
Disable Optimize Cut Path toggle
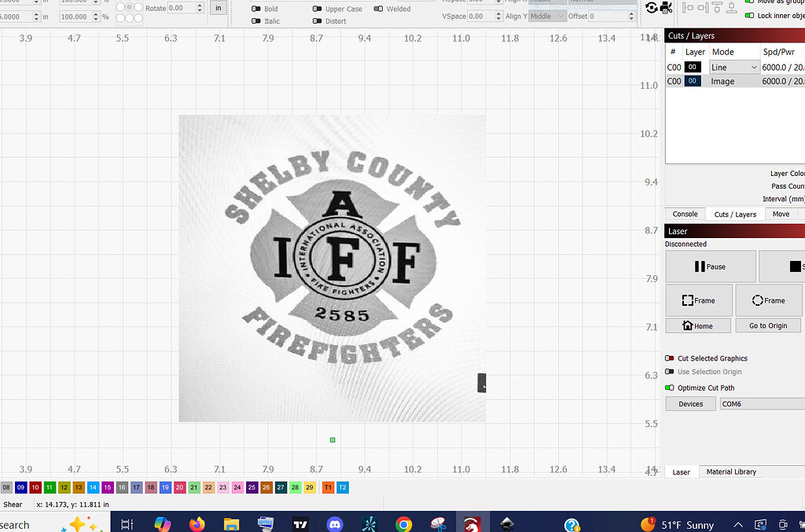click(670, 388)
